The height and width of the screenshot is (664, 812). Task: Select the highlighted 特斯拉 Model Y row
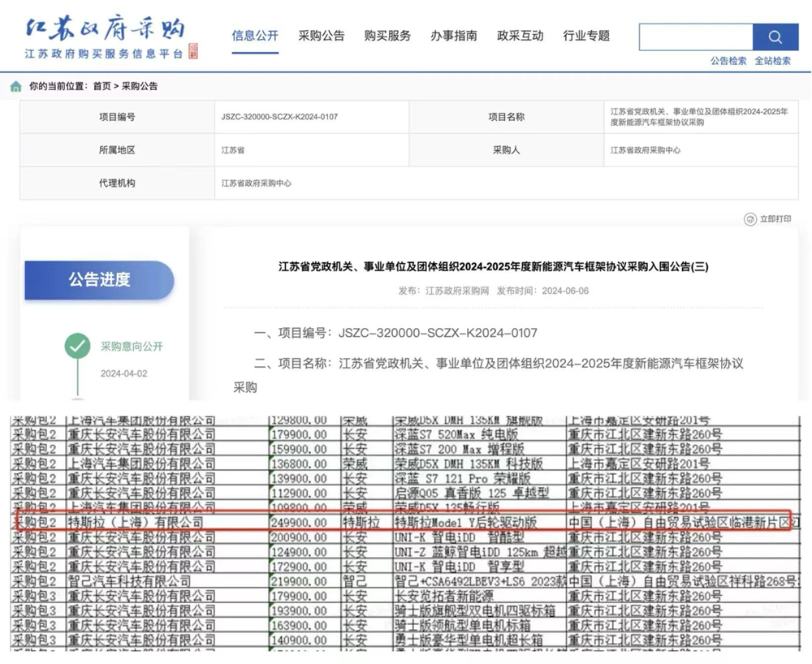point(406,523)
